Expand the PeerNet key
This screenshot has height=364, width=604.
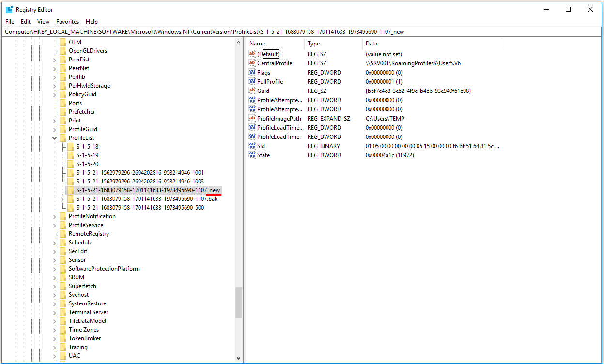coord(54,68)
